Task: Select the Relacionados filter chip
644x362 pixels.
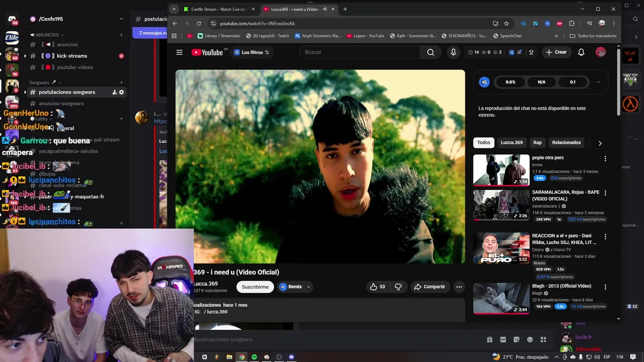Action: click(567, 143)
